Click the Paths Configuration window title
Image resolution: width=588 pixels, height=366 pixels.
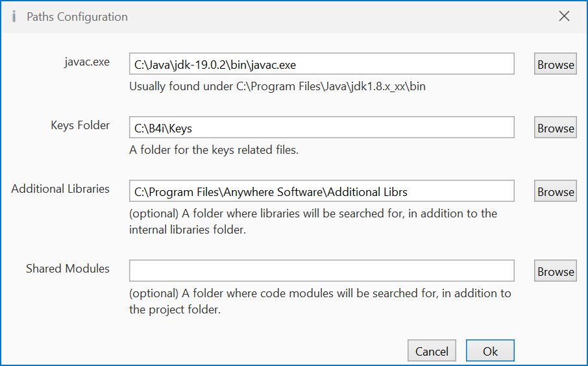point(77,17)
